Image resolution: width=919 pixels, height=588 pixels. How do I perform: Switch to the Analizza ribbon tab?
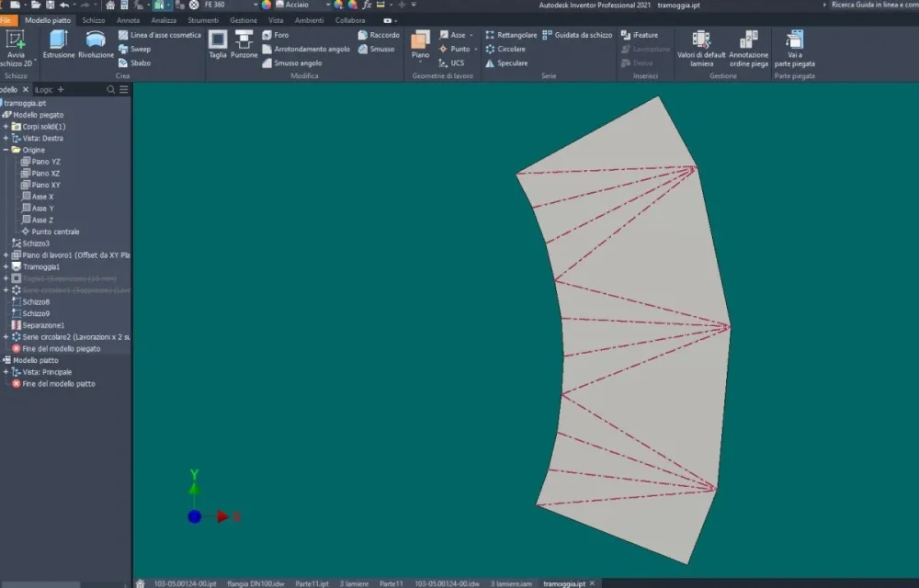[164, 20]
